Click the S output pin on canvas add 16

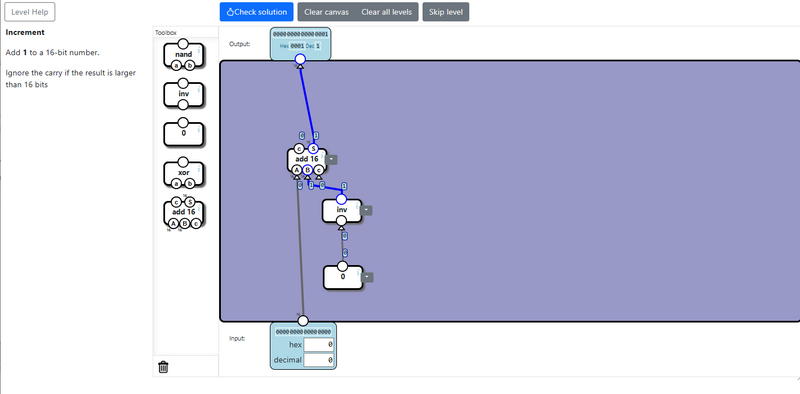coord(313,149)
